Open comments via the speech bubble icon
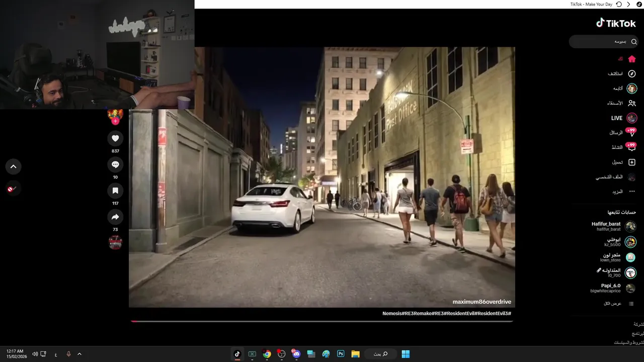644x362 pixels. click(115, 164)
